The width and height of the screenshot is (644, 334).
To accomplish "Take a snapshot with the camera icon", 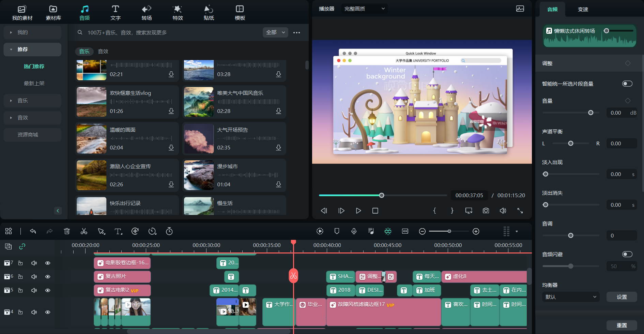I will click(x=486, y=211).
